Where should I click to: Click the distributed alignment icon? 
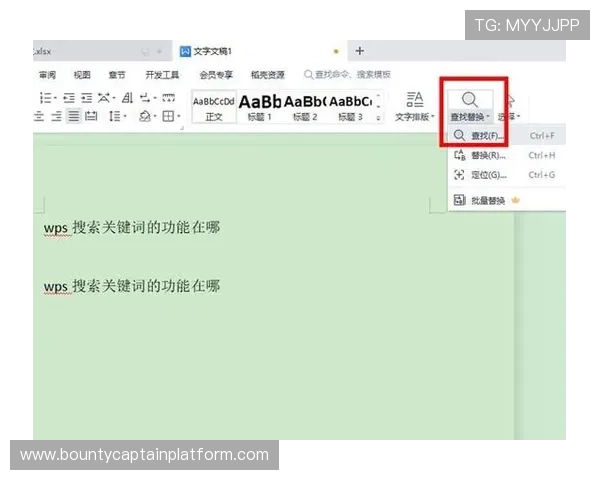pos(91,116)
